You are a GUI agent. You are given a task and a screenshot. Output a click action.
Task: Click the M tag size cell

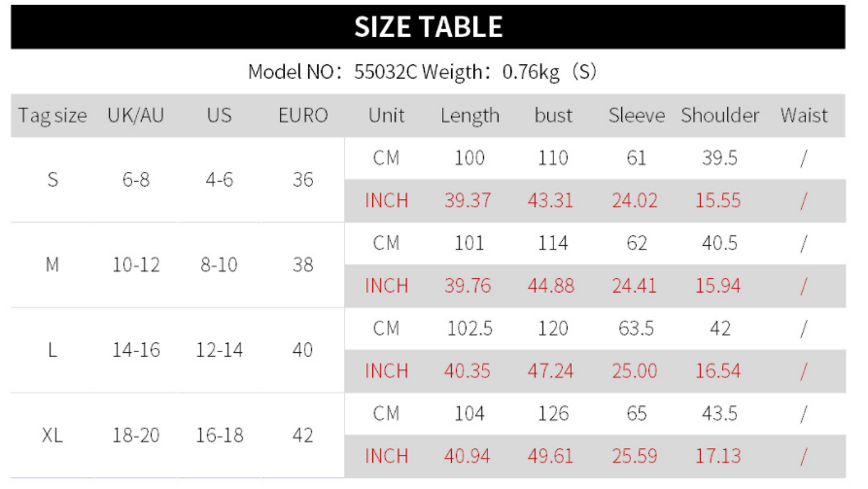pos(52,264)
